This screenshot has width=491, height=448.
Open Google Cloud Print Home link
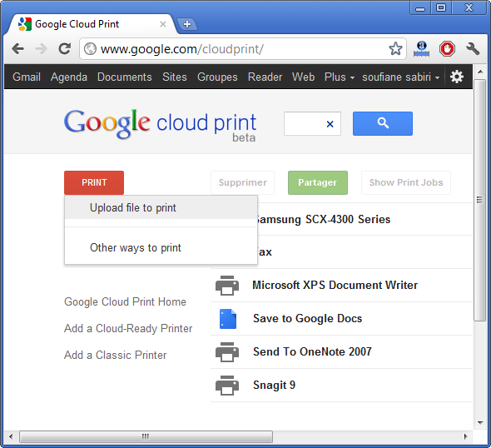pos(125,301)
